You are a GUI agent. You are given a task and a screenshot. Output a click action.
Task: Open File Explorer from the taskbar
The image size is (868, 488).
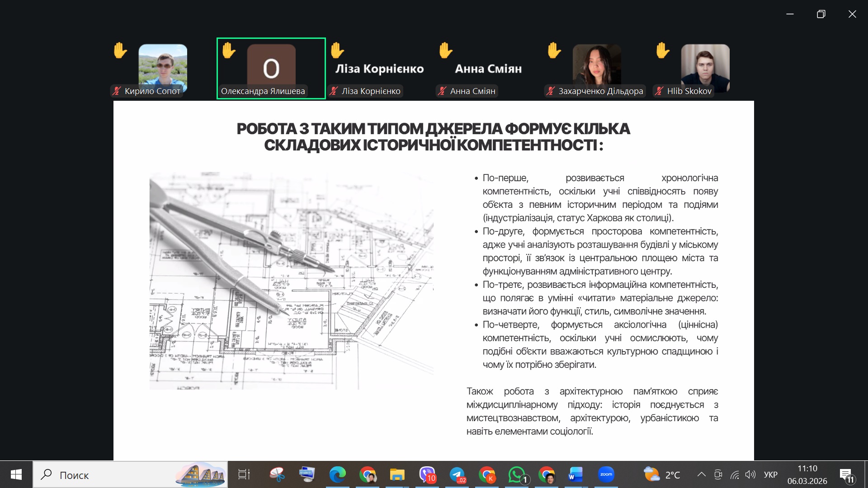tap(397, 474)
